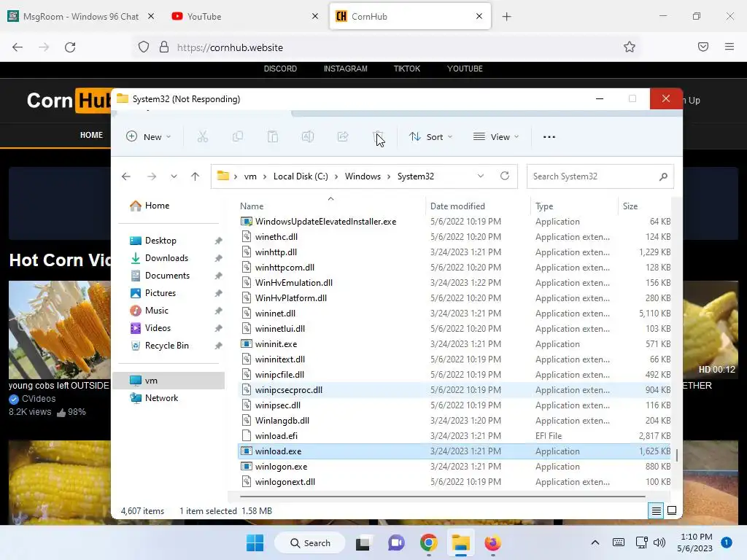Open Task View on the taskbar
This screenshot has height=560, width=747.
(x=363, y=542)
